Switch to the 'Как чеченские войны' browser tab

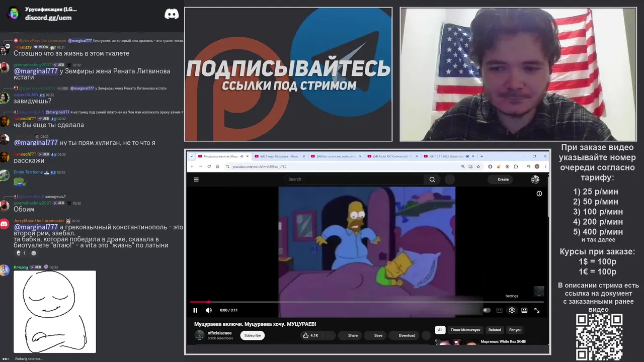[336, 156]
